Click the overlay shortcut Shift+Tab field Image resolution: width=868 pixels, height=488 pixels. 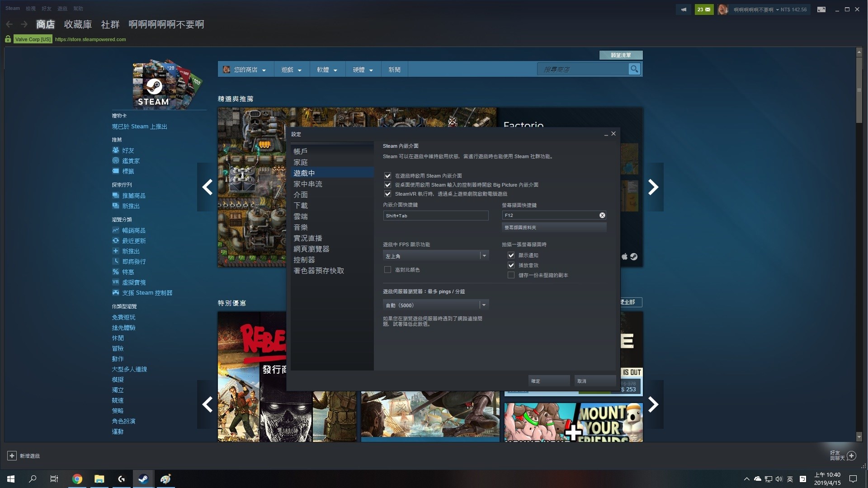436,216
